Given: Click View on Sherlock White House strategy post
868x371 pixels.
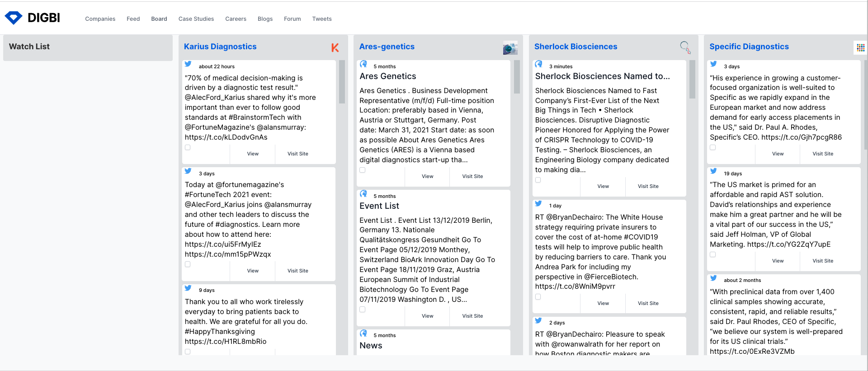Looking at the screenshot, I should [603, 304].
